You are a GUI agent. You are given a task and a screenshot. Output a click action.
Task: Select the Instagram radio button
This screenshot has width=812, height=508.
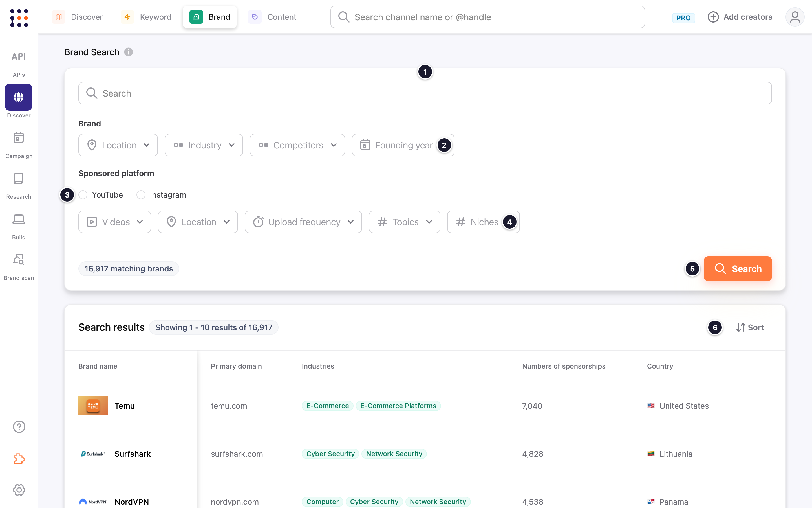click(x=141, y=195)
